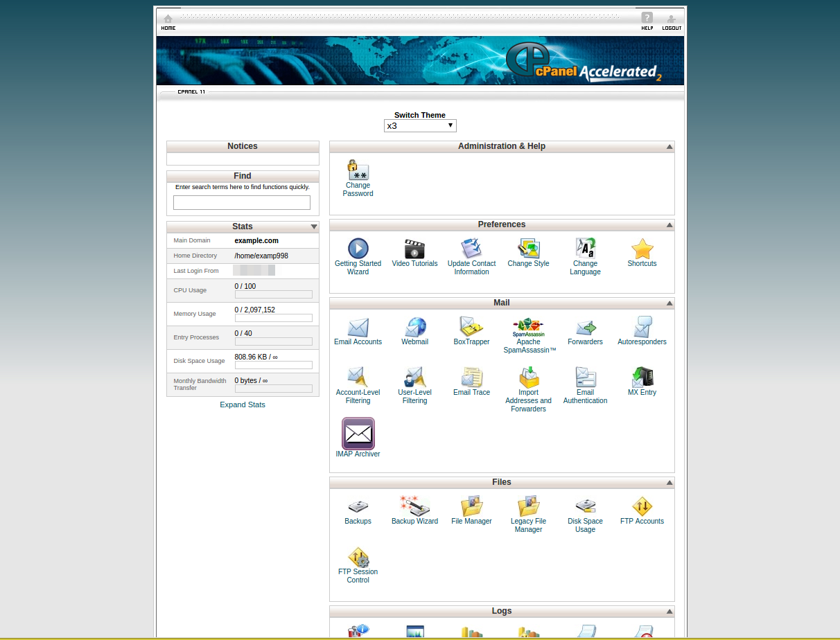Open the Change Password icon
This screenshot has width=840, height=640.
(358, 170)
